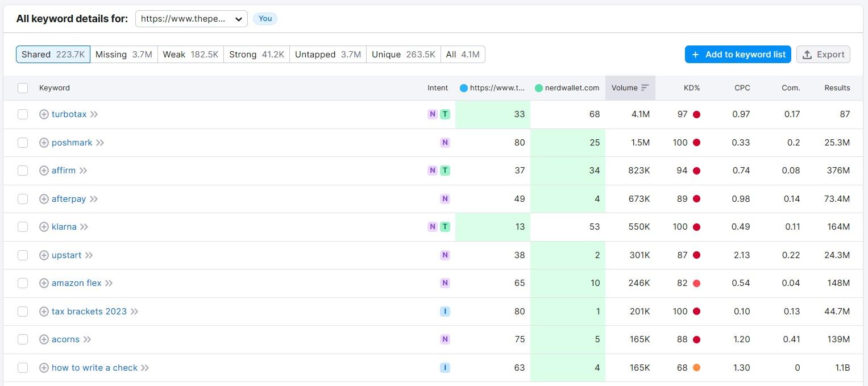Open the turbotax keyword link
This screenshot has height=386, width=868.
click(69, 114)
